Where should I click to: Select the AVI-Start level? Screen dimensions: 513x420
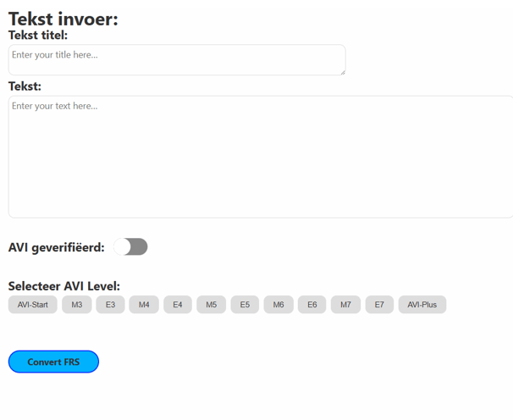coord(33,305)
